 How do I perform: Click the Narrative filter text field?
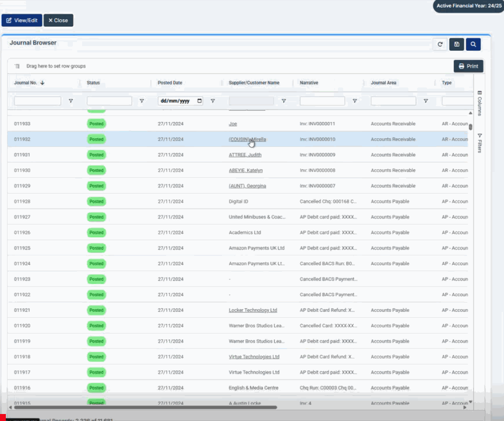pyautogui.click(x=322, y=101)
